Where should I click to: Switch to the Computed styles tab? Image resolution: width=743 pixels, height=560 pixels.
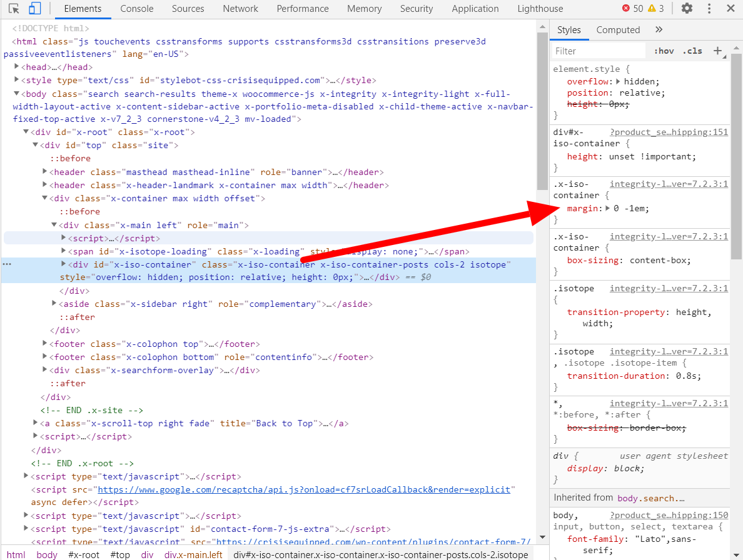tap(618, 30)
